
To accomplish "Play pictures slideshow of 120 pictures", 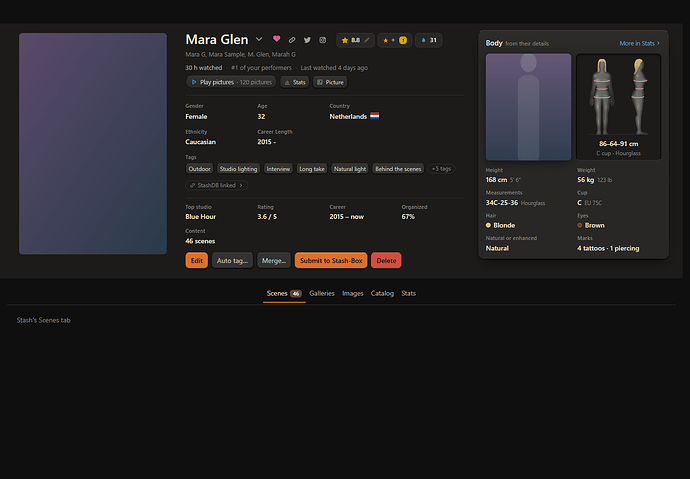I will (231, 82).
